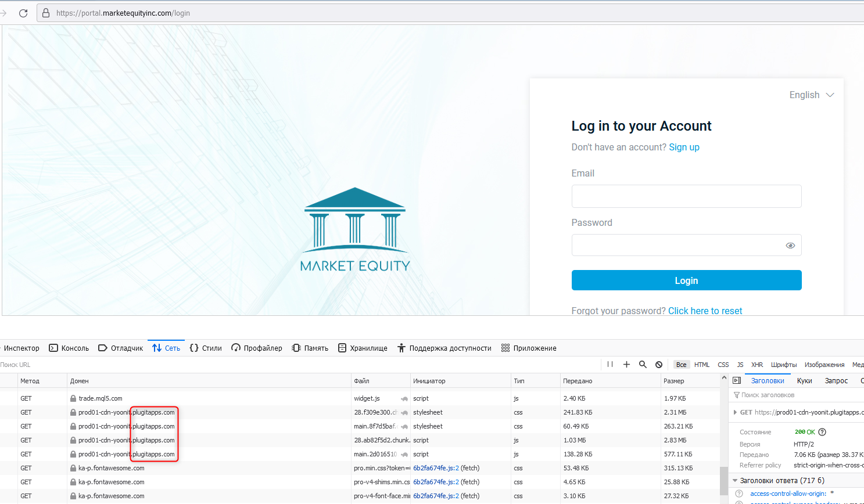Click the help icon beside 200 OK status

point(822,432)
